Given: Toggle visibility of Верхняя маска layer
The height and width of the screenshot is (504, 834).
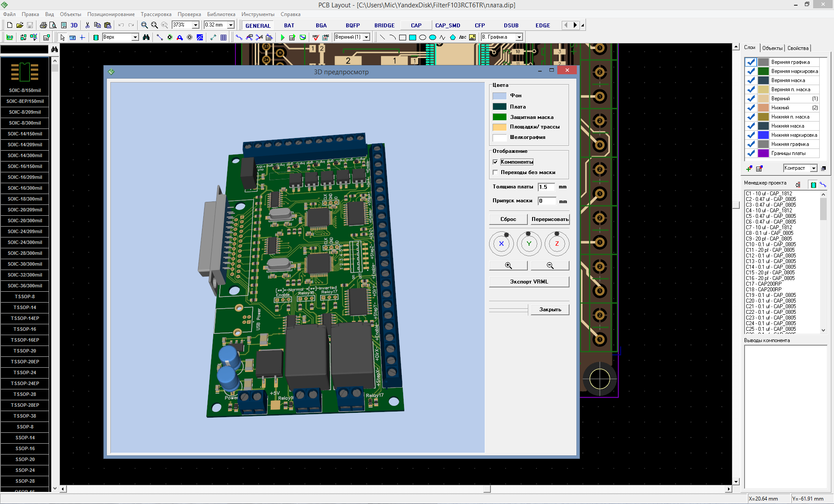Looking at the screenshot, I should [x=751, y=80].
